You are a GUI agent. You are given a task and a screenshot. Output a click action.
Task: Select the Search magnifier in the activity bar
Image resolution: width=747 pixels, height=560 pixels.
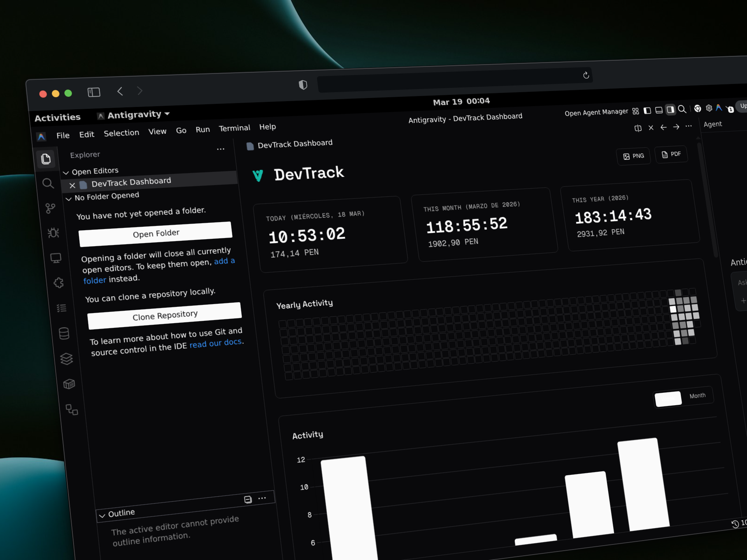[48, 184]
